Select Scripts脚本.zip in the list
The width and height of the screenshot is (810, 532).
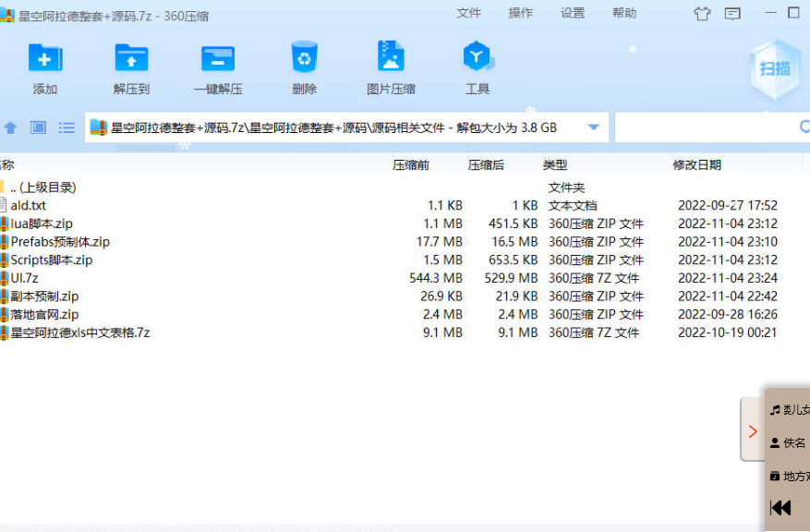pos(52,260)
